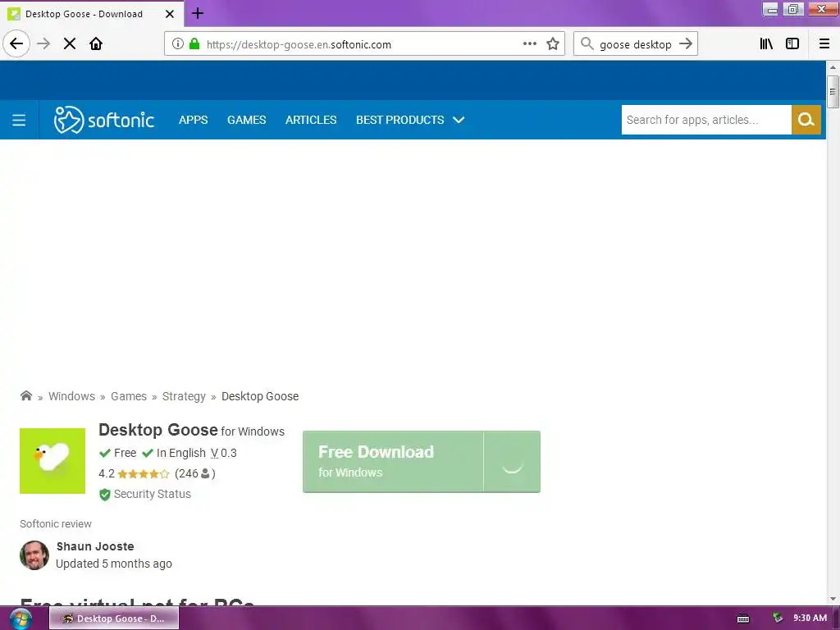
Task: Open Shaun Jooste author name link
Action: pyautogui.click(x=95, y=546)
